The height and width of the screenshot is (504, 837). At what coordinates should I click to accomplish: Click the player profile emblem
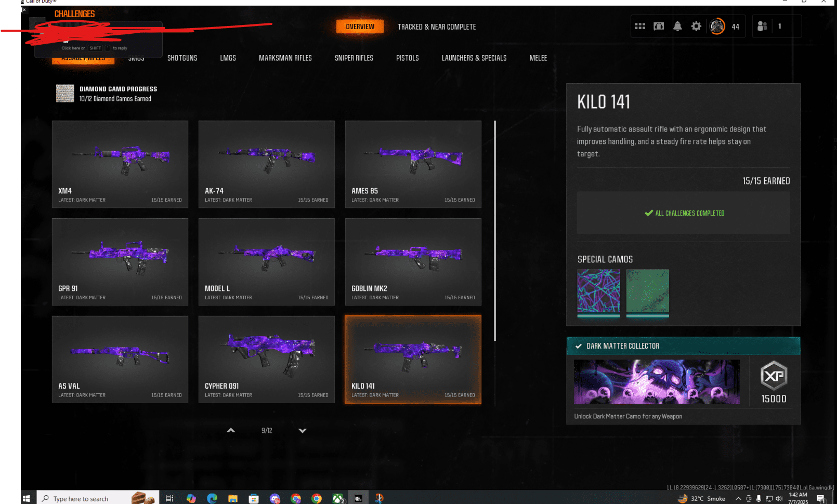717,26
